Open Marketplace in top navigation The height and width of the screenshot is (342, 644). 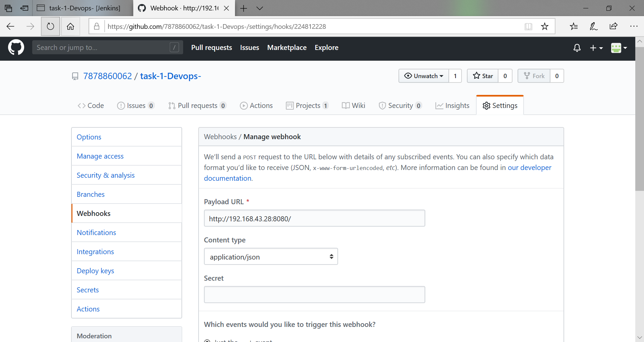point(287,48)
